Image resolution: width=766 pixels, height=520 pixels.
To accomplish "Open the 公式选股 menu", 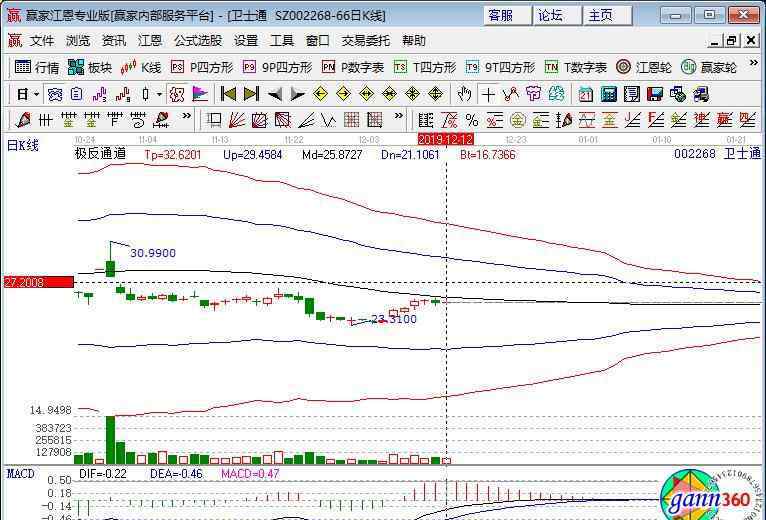I will 198,41.
